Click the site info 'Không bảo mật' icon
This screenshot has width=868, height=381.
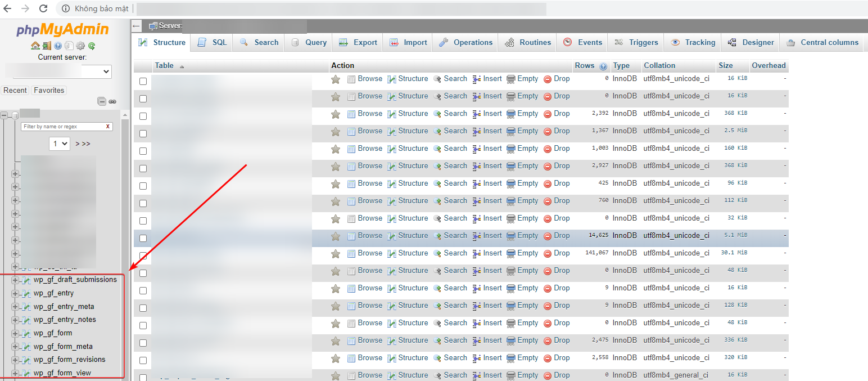tap(66, 8)
